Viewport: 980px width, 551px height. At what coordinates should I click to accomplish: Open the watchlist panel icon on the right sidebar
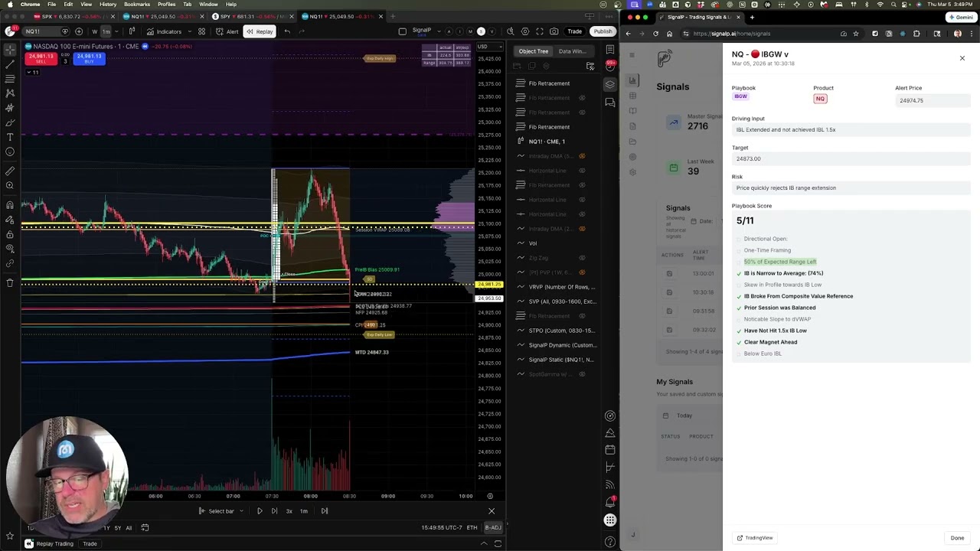[x=610, y=50]
